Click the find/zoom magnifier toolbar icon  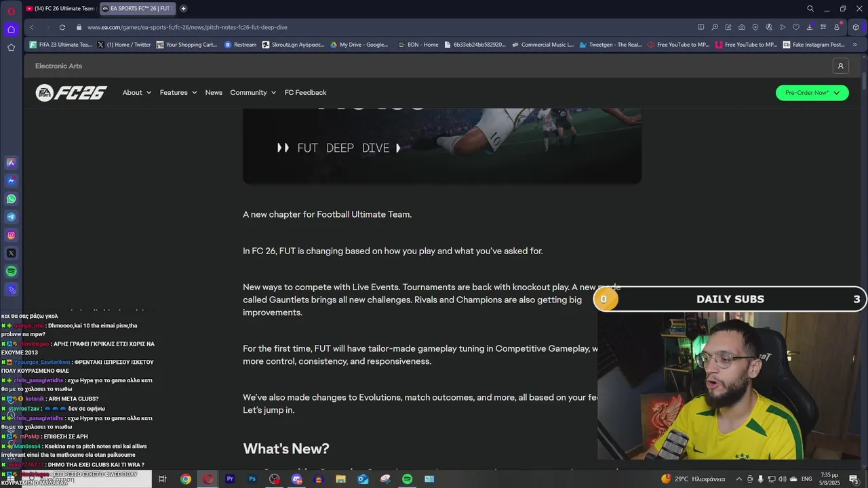click(x=714, y=27)
